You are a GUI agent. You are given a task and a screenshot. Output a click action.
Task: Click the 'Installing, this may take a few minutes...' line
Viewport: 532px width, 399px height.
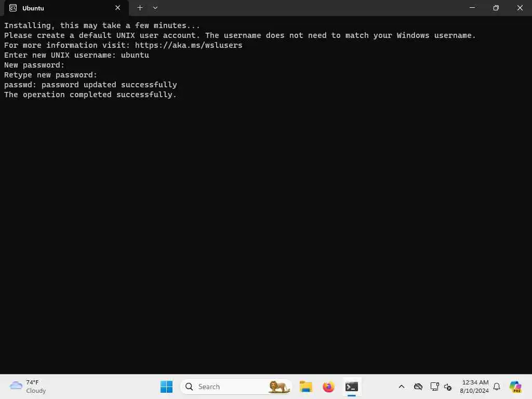coord(102,25)
